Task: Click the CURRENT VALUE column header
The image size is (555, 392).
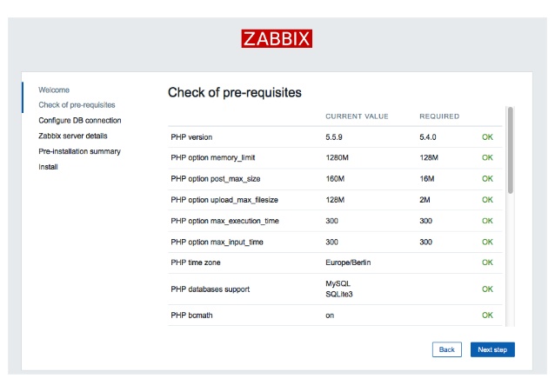Action: point(357,116)
